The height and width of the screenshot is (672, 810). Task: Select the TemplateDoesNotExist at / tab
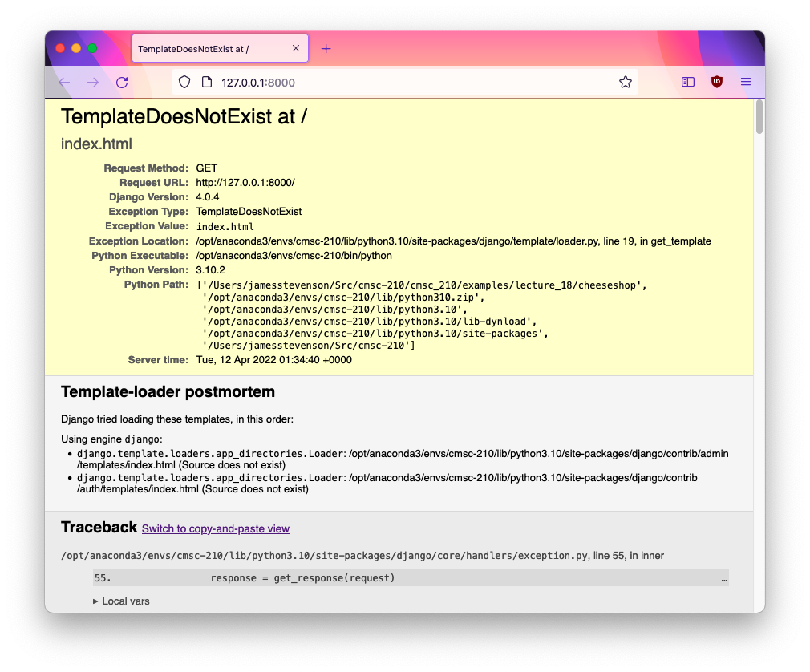200,48
